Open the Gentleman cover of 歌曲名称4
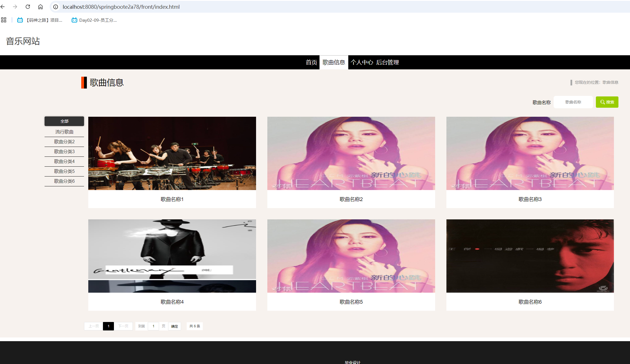This screenshot has height=364, width=630. (172, 256)
